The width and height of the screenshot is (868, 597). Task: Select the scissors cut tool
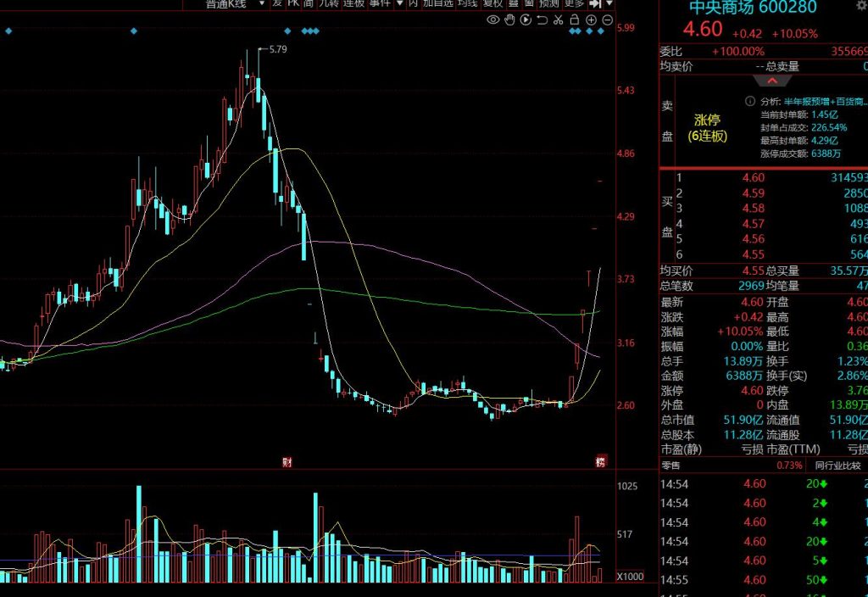coord(559,20)
